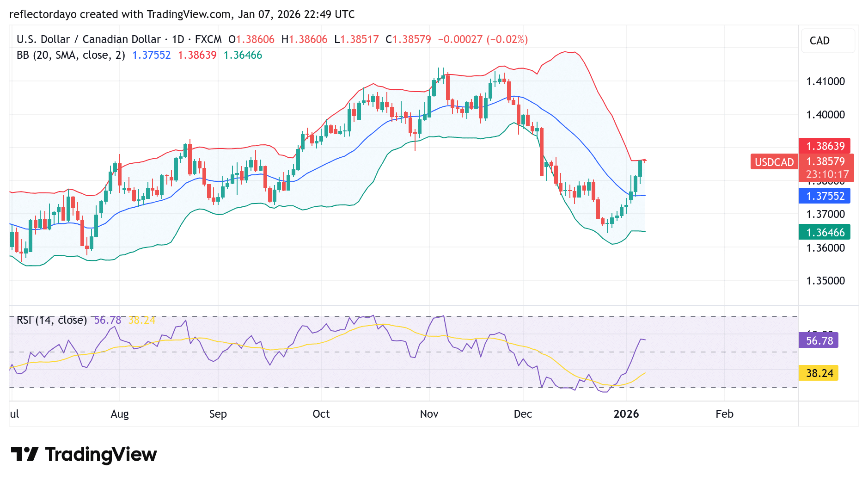Expand the symbol title U.S. Dollar / Canadian Dollar

tap(88, 39)
